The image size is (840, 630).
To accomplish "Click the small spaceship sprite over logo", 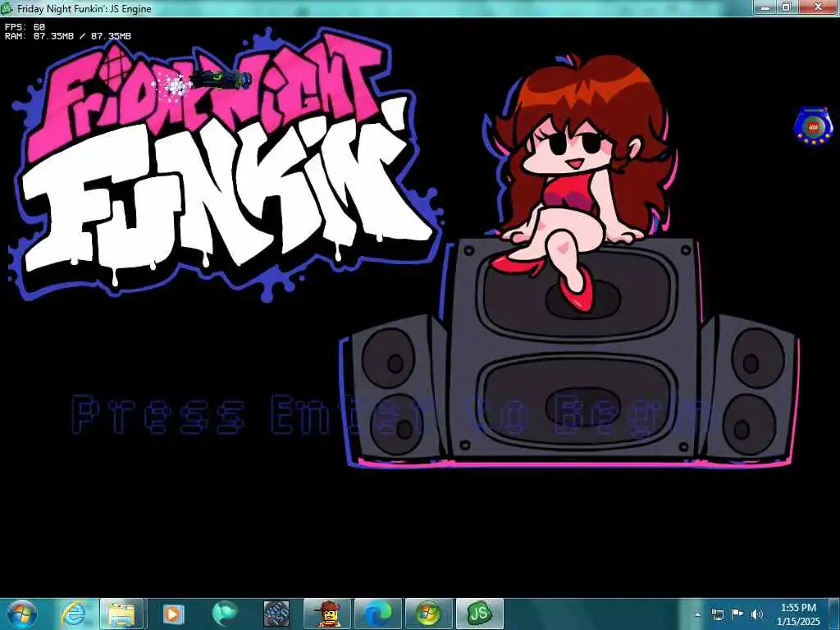I will (220, 80).
